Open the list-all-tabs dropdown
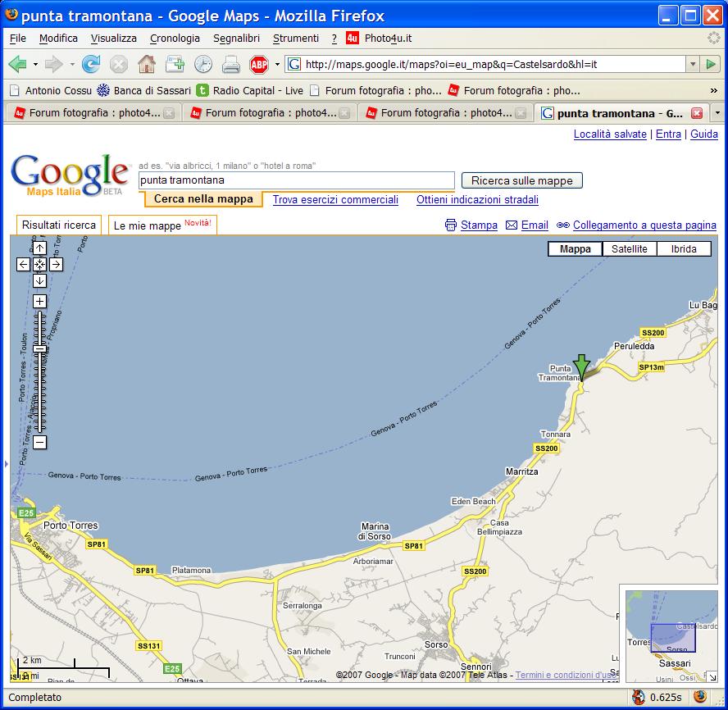This screenshot has width=728, height=710. [717, 113]
